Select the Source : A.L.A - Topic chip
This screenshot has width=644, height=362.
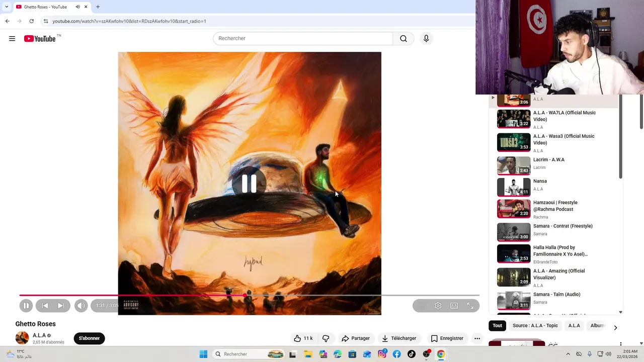pyautogui.click(x=535, y=325)
